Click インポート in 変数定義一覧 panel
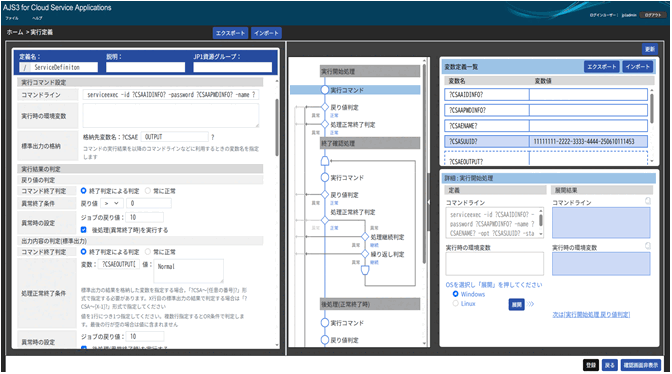The width and height of the screenshot is (672, 374). [637, 67]
